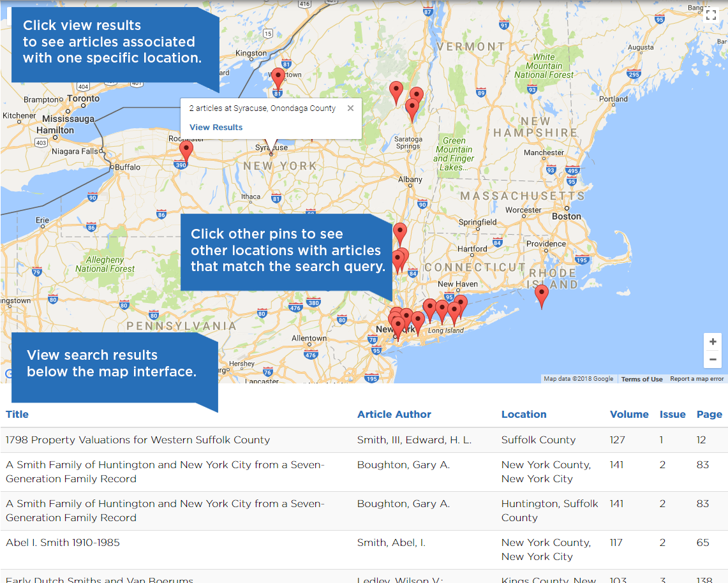The height and width of the screenshot is (583, 728).
Task: Select the pin east of Hartford label near Albany south
Action: [400, 233]
